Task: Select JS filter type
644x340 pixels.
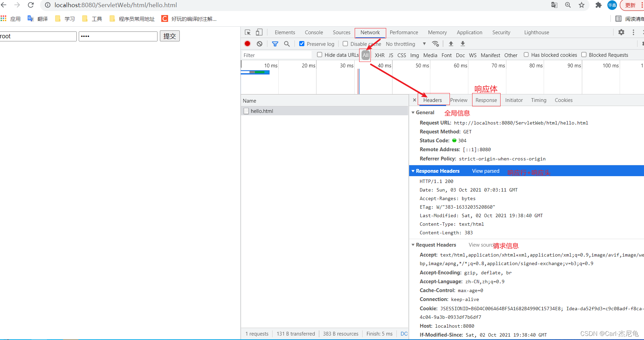Action: 391,55
